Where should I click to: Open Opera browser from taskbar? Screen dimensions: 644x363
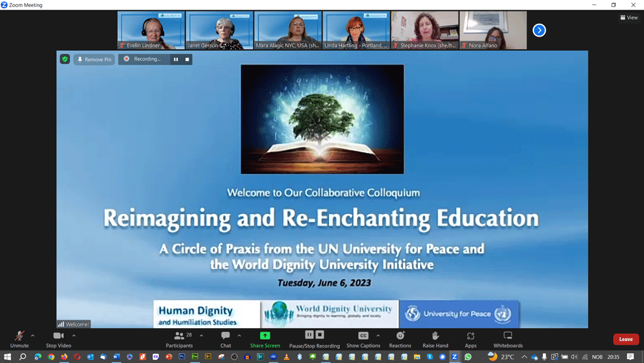(x=77, y=357)
